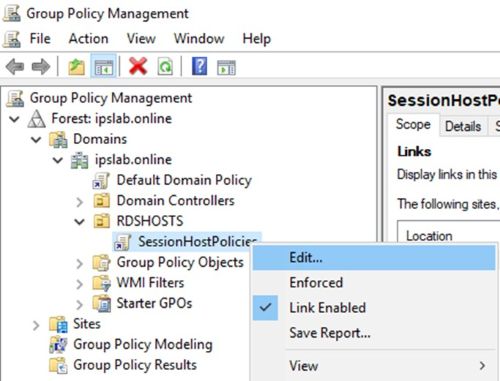The height and width of the screenshot is (381, 500).
Task: Open the Help menu
Action: tap(257, 39)
